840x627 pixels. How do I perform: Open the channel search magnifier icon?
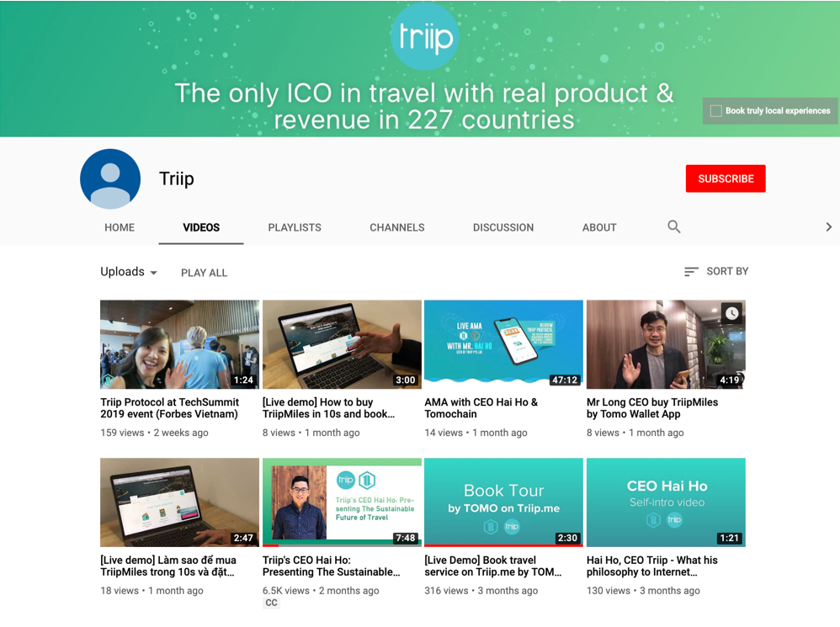pos(674,227)
